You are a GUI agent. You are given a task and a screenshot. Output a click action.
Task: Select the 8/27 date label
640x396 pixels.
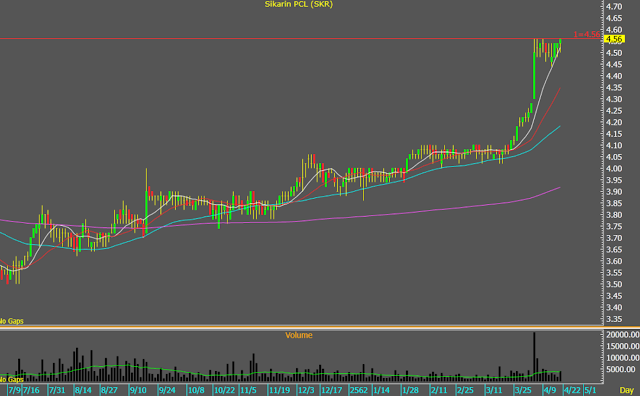pos(109,390)
